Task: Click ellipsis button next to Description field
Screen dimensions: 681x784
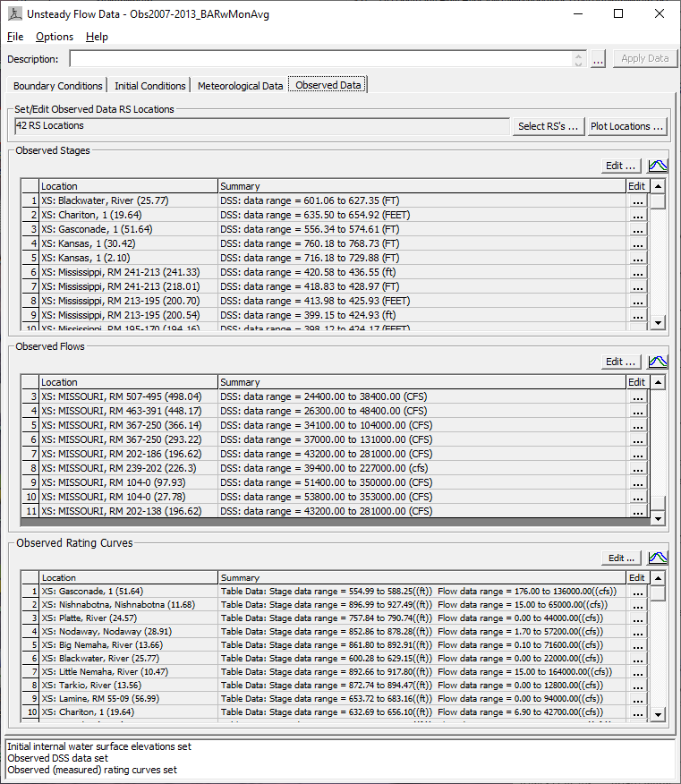Action: (x=599, y=59)
